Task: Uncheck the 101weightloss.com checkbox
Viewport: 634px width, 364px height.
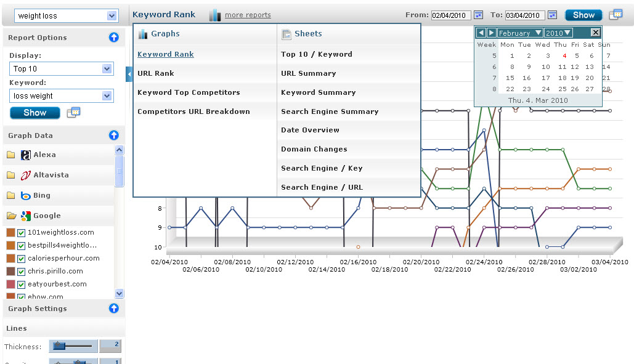Action: (x=21, y=233)
